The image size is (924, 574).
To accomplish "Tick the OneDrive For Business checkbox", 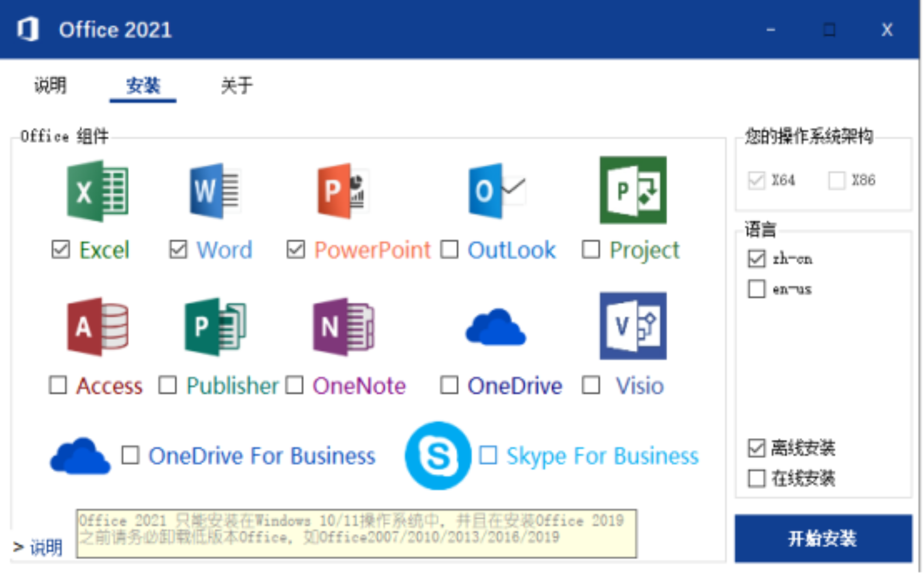I will point(130,455).
